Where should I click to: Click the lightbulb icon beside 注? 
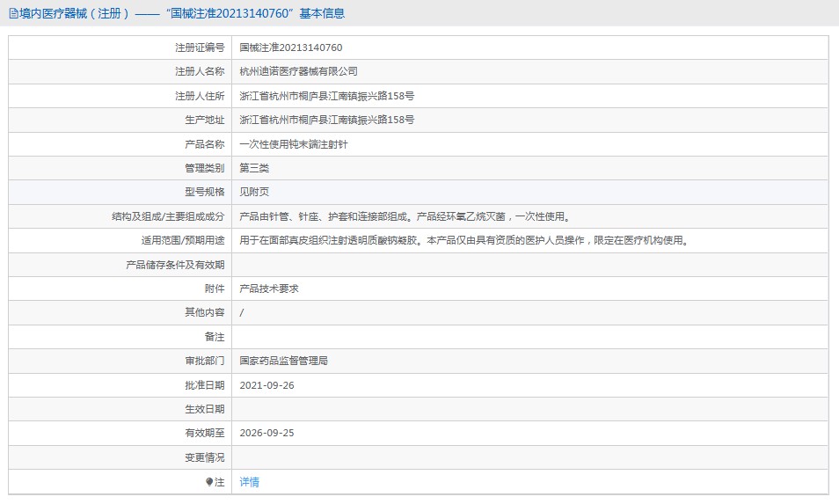pos(209,482)
